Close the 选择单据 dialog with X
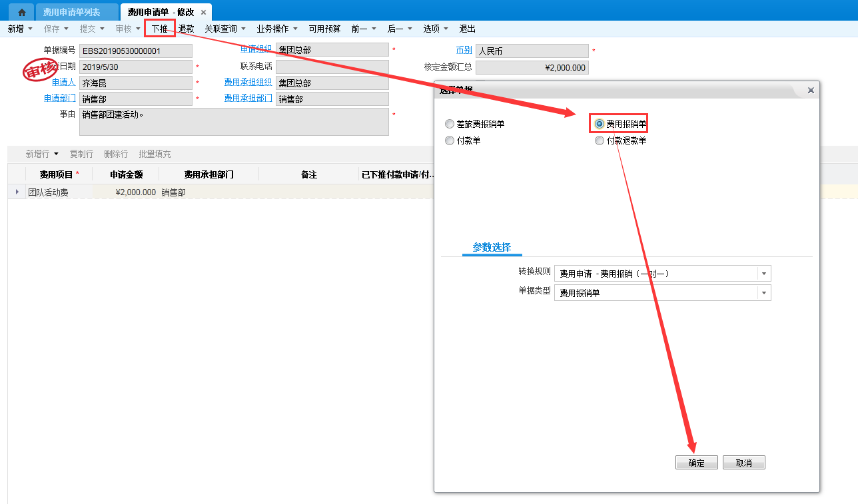858x504 pixels. [x=810, y=91]
